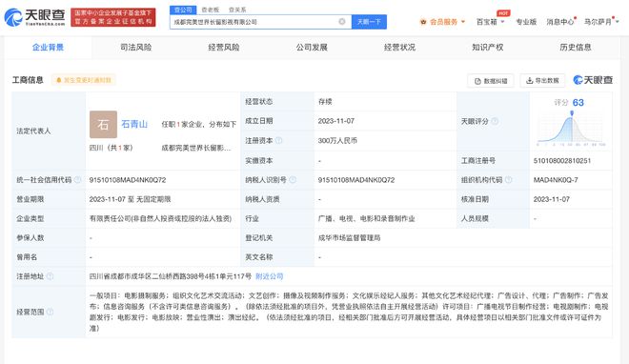Viewport: 629px width, 364px height.
Task: Click the 2023-11-07 至 无固定期限 business term
Action: coord(130,199)
